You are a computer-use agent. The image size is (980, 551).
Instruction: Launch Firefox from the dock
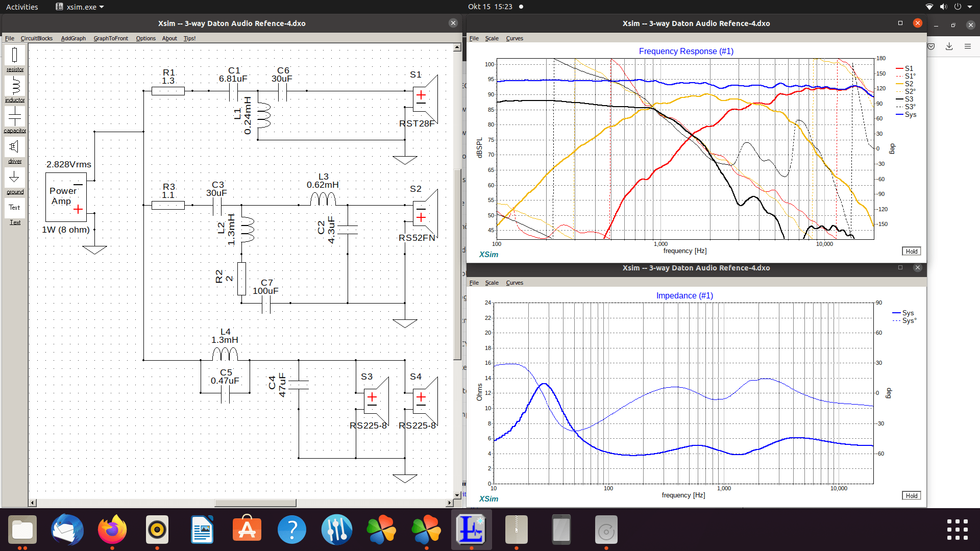[112, 530]
